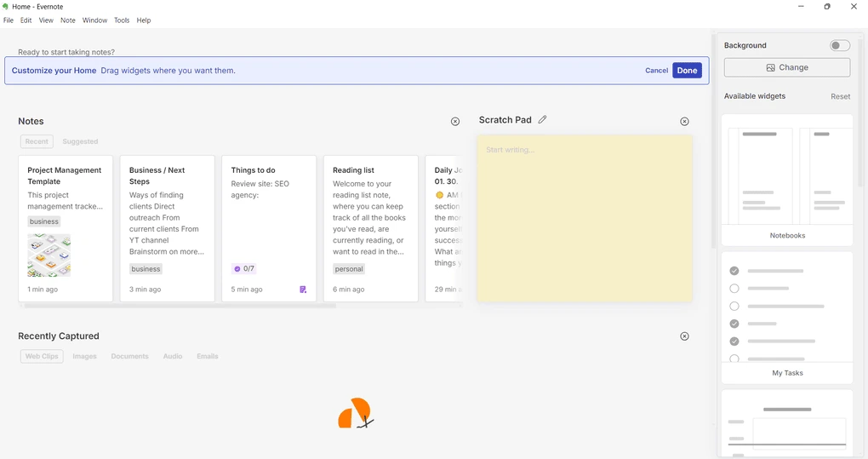Remove the Notes widget with its X icon

coord(454,122)
